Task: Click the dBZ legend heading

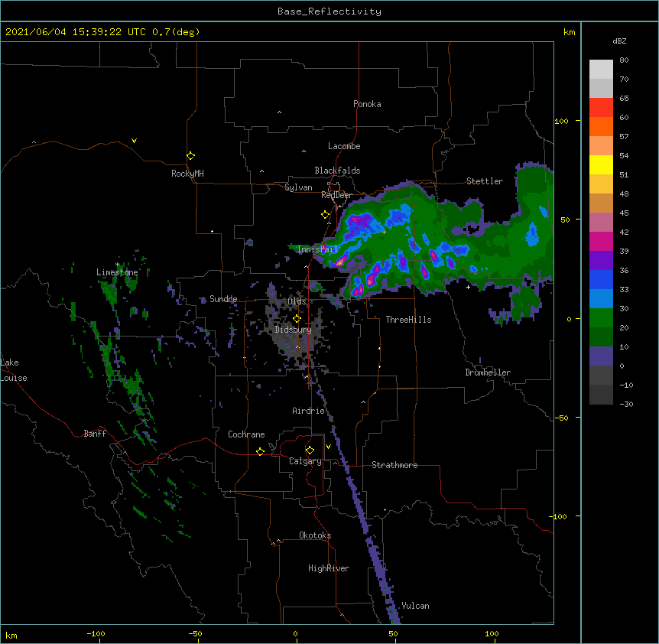Action: tap(619, 41)
